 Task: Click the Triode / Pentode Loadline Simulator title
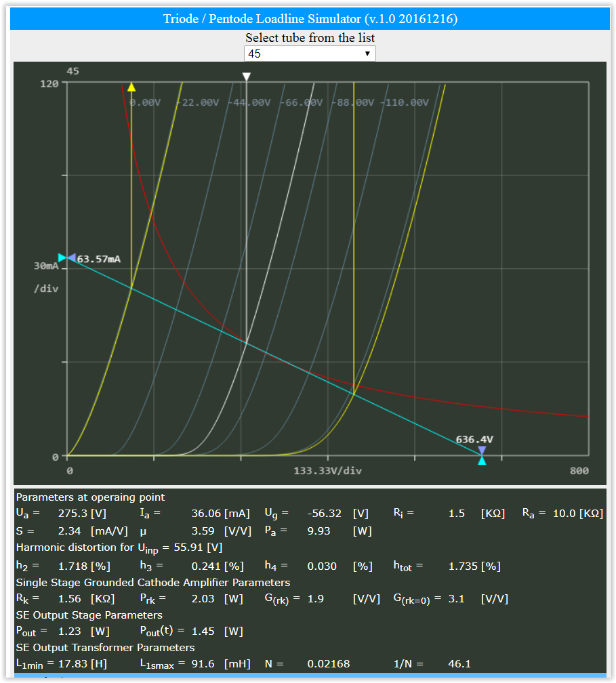click(310, 19)
